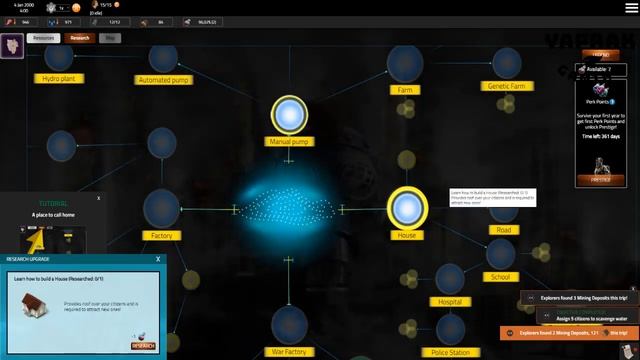
Task: Select the School research node
Action: click(500, 254)
